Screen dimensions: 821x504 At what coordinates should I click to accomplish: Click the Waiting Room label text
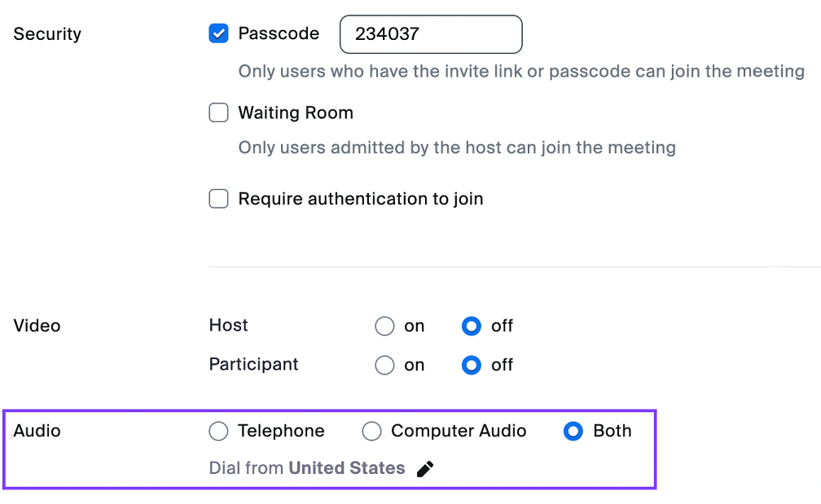tap(296, 112)
